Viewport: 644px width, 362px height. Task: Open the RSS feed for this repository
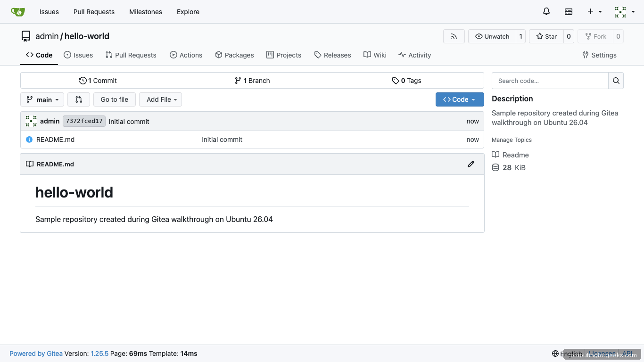[x=454, y=36]
